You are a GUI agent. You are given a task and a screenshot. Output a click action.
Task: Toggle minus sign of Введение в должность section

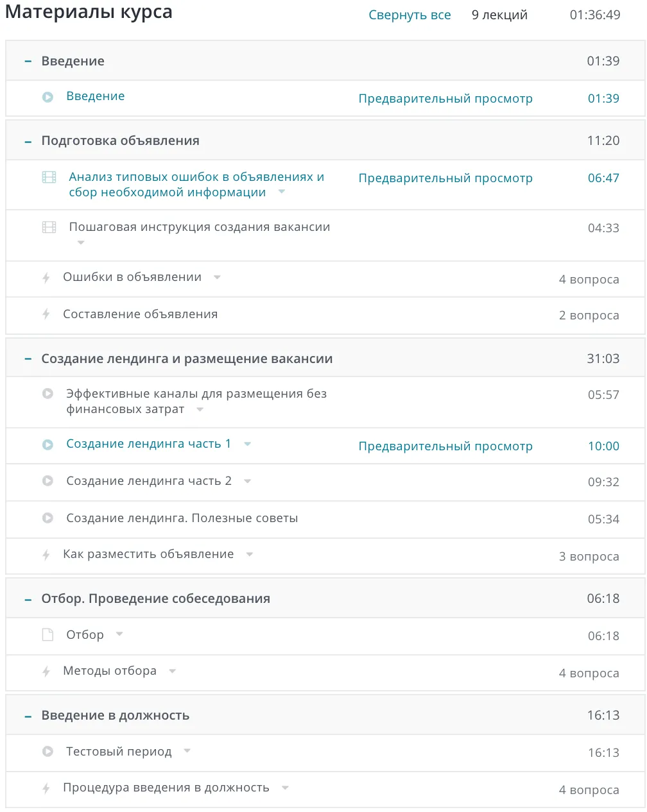click(x=28, y=716)
